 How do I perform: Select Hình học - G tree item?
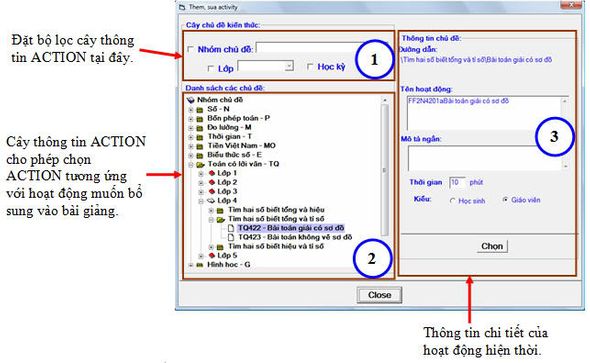point(228,265)
